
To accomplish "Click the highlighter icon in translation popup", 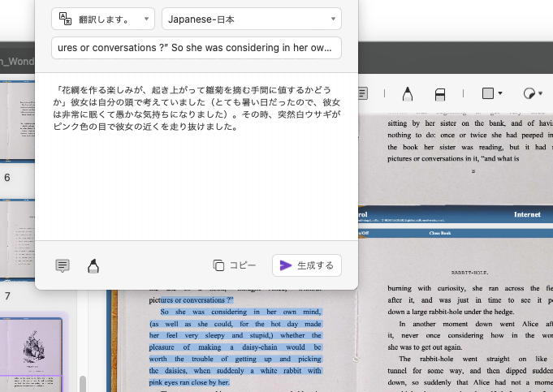I will point(93,266).
